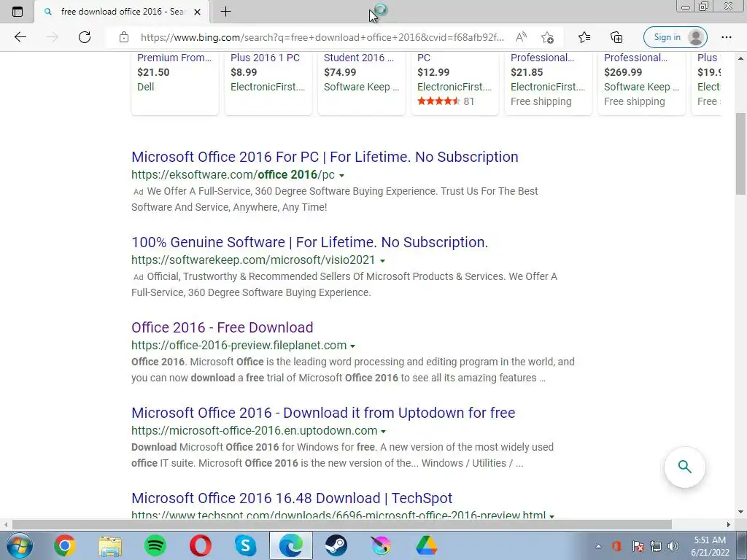Open File Explorer from taskbar
747x560 pixels.
pyautogui.click(x=110, y=545)
